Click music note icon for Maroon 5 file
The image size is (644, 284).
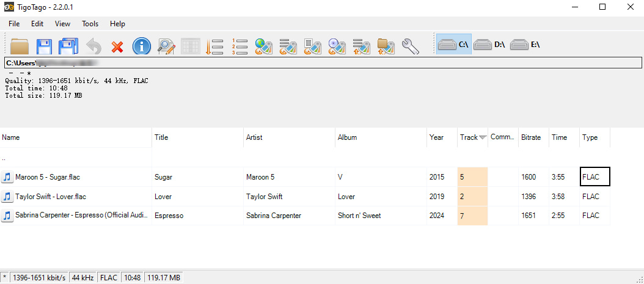(x=7, y=177)
